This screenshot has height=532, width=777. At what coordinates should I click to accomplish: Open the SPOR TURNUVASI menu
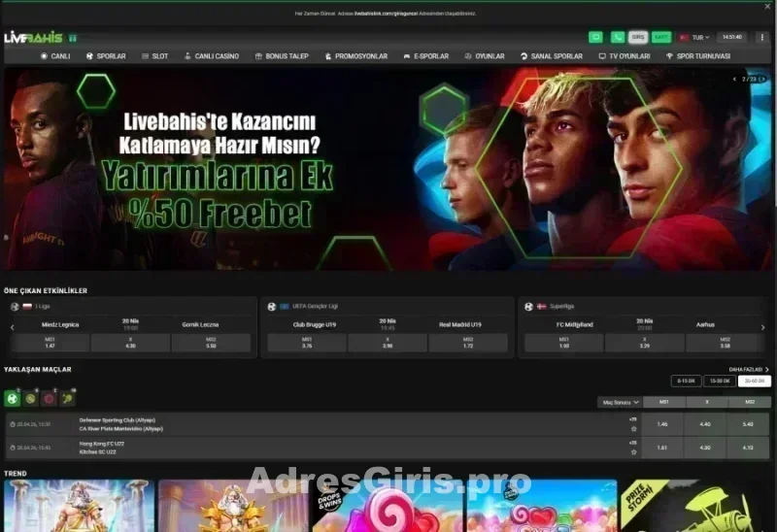click(x=698, y=56)
